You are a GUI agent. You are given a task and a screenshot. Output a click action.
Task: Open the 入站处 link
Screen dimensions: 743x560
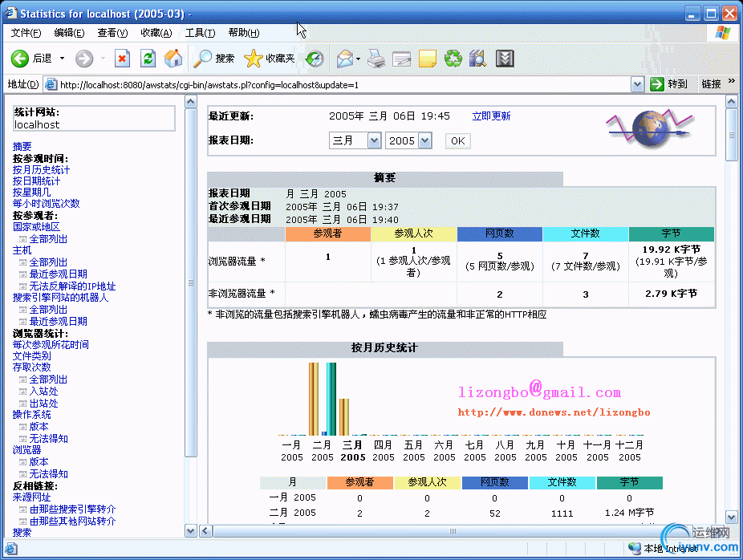pos(43,392)
